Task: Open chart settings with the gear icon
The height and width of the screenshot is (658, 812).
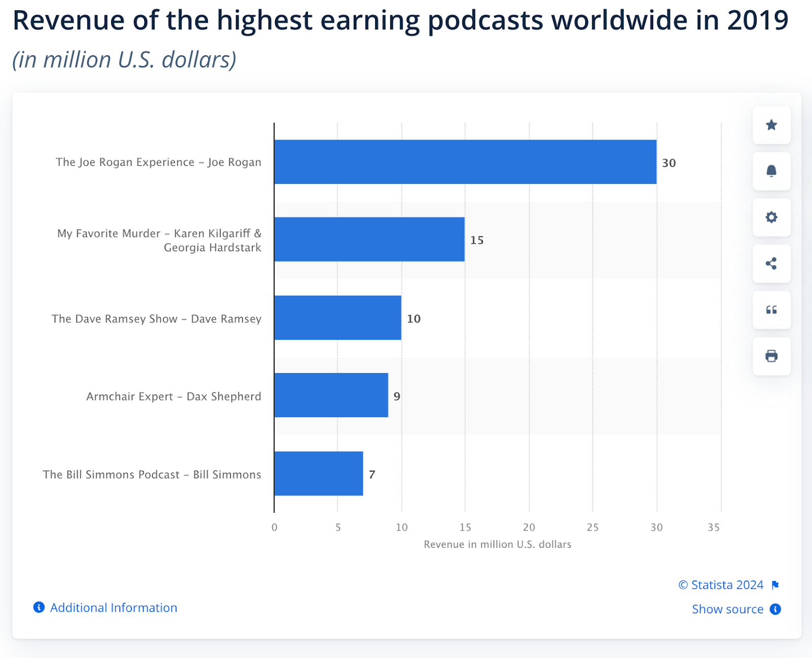Action: pyautogui.click(x=771, y=218)
